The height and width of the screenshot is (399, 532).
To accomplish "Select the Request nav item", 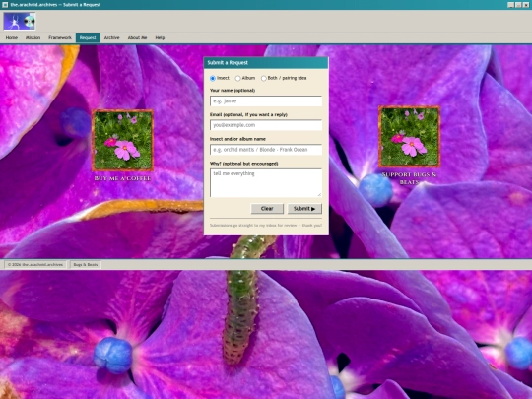I will (88, 38).
